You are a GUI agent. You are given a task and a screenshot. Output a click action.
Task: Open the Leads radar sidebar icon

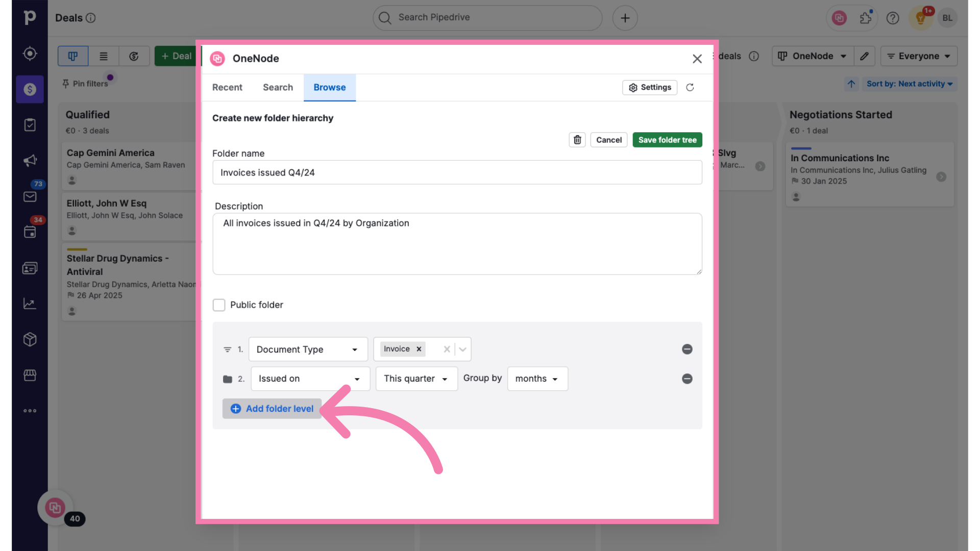[x=30, y=54]
